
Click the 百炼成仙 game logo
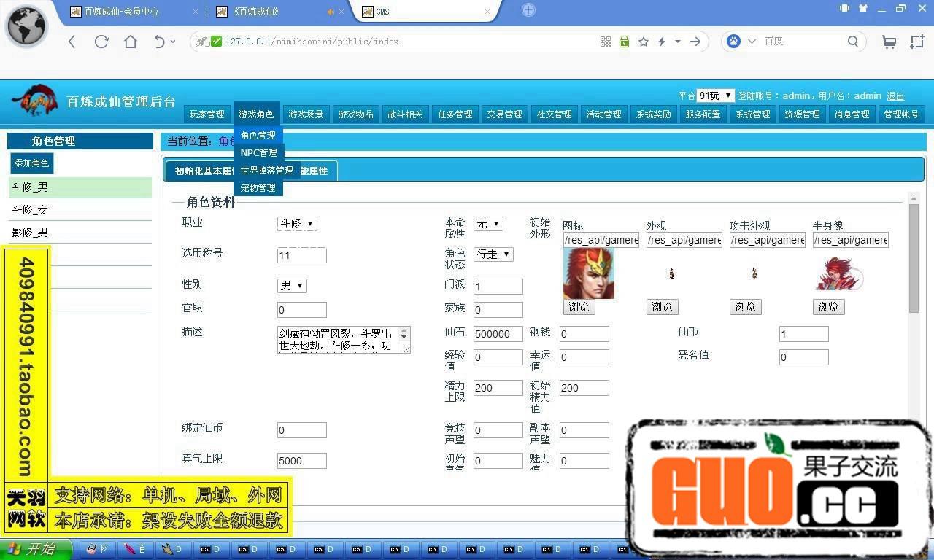click(34, 101)
